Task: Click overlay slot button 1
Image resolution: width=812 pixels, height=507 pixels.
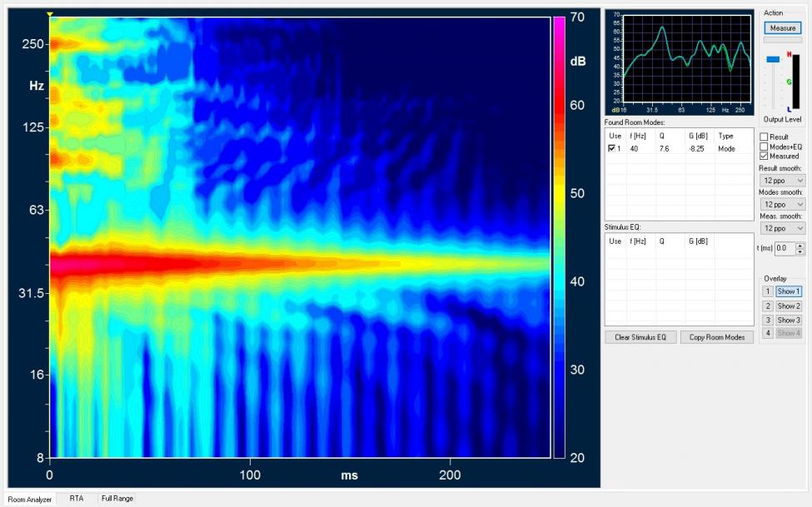Action: tap(768, 291)
